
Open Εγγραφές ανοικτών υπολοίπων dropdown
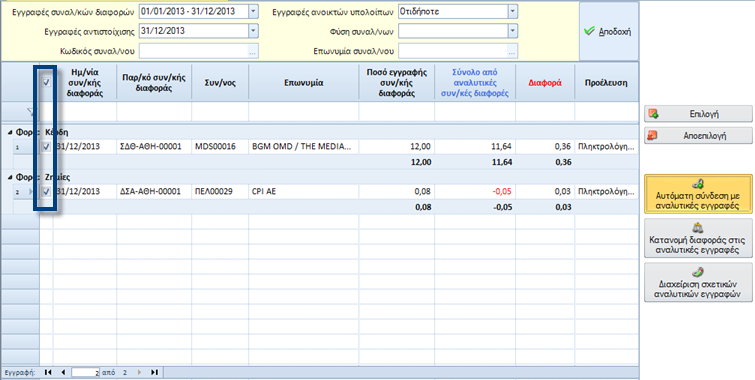point(512,12)
